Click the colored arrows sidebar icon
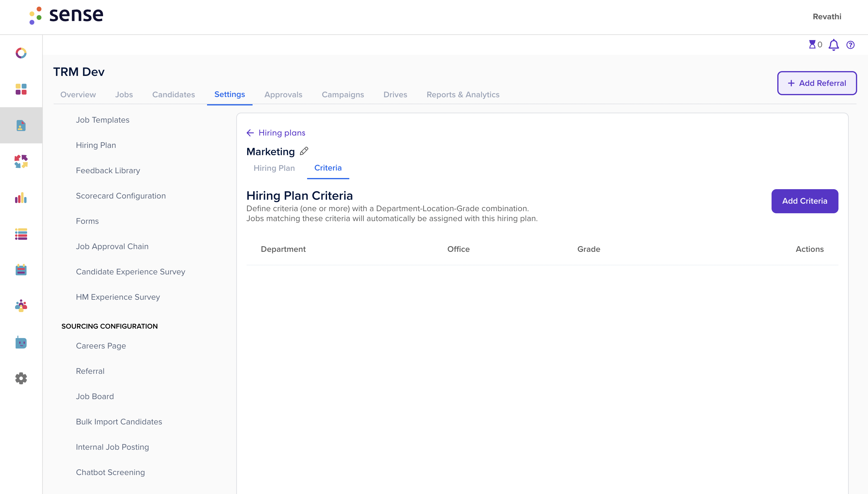 (x=21, y=161)
